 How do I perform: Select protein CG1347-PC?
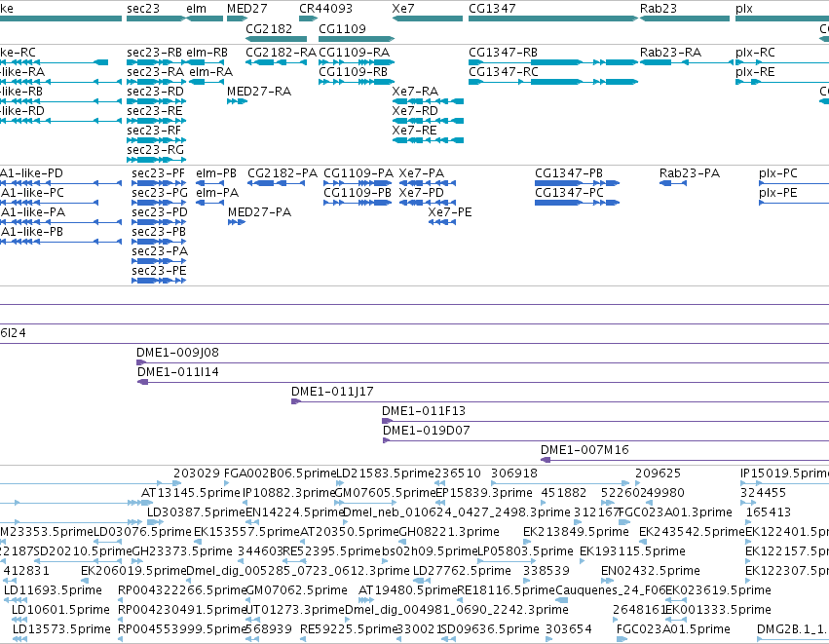click(577, 203)
